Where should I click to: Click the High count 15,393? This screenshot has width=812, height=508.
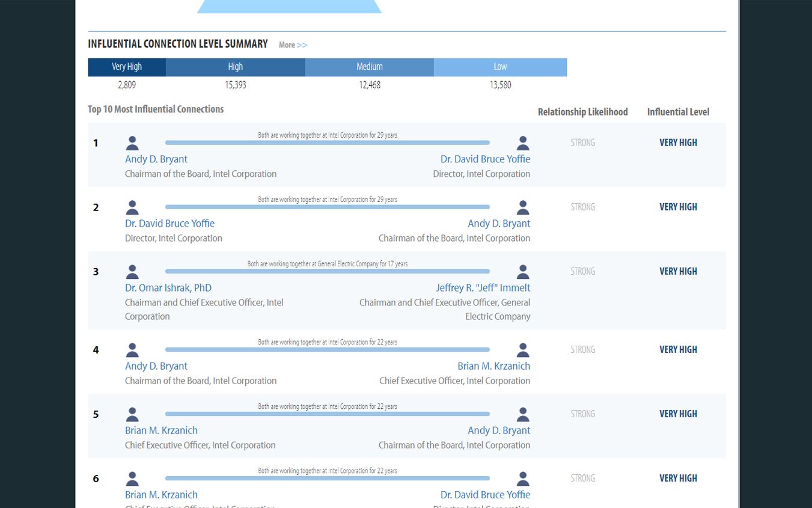click(236, 85)
